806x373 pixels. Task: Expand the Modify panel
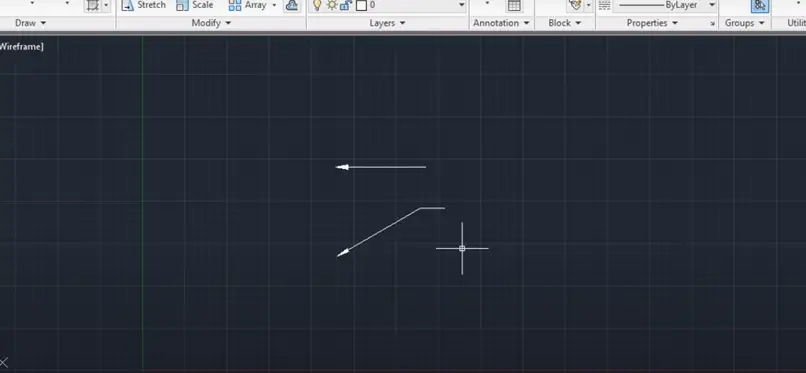(x=211, y=23)
